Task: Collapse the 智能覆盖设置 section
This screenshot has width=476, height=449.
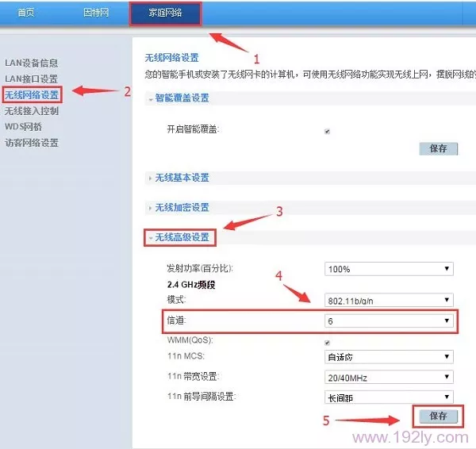Action: 182,98
